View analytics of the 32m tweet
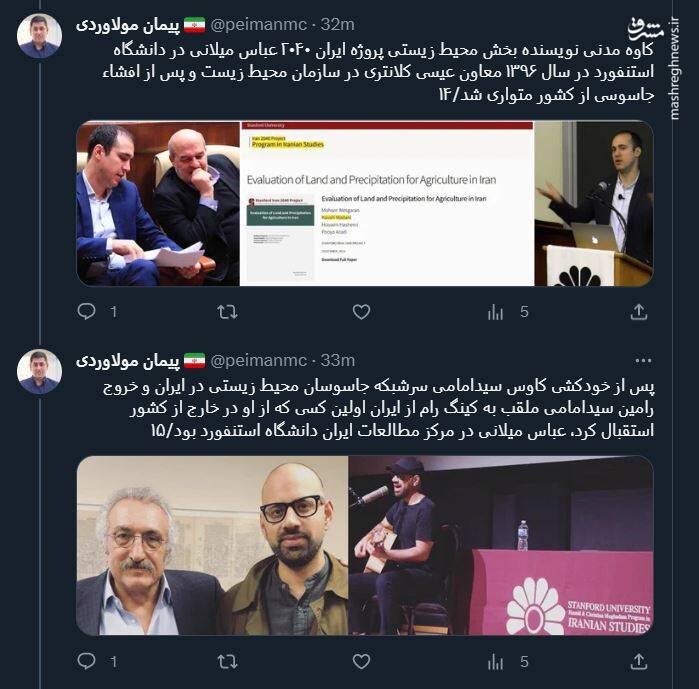The height and width of the screenshot is (689, 699). (495, 312)
